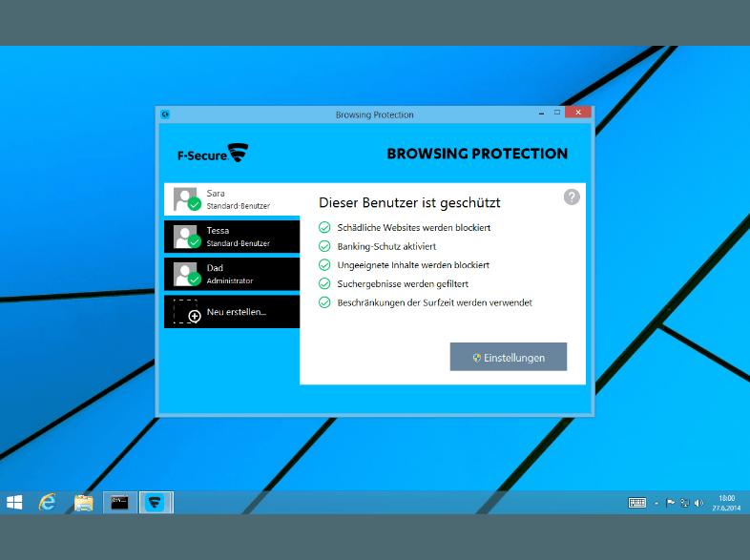
Task: Open the volume speaker tray icon
Action: (698, 503)
